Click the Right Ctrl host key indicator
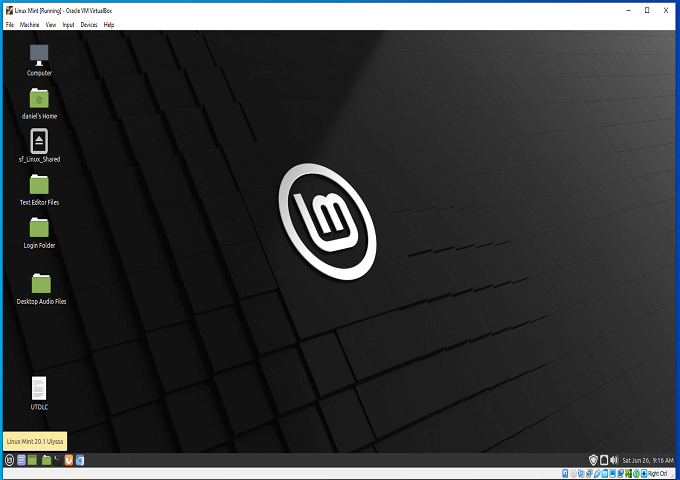Image resolution: width=680 pixels, height=480 pixels. pos(656,473)
